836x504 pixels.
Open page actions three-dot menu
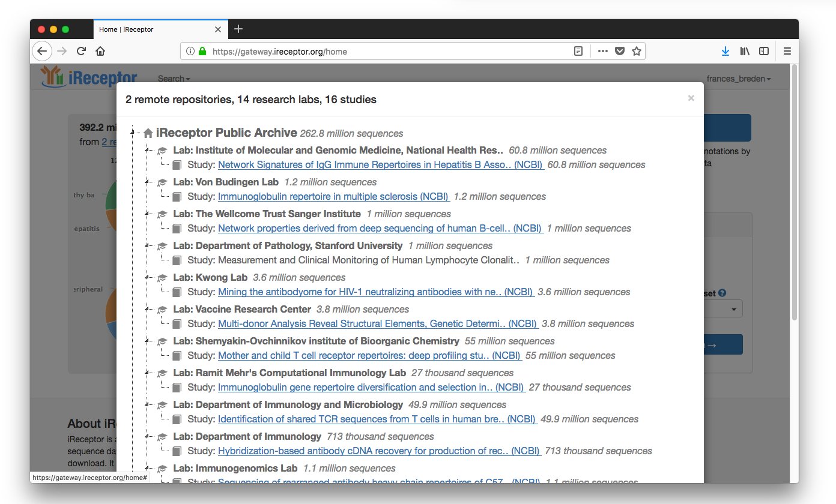click(x=603, y=52)
